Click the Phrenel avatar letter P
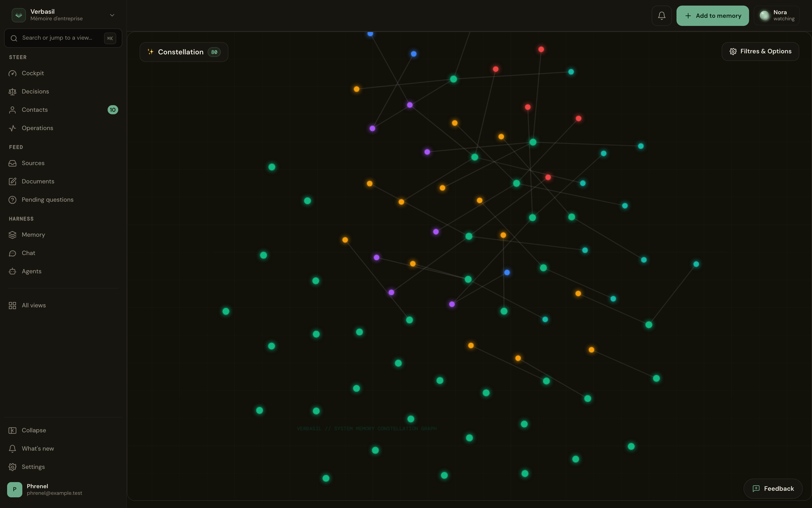The image size is (812, 508). click(x=15, y=489)
